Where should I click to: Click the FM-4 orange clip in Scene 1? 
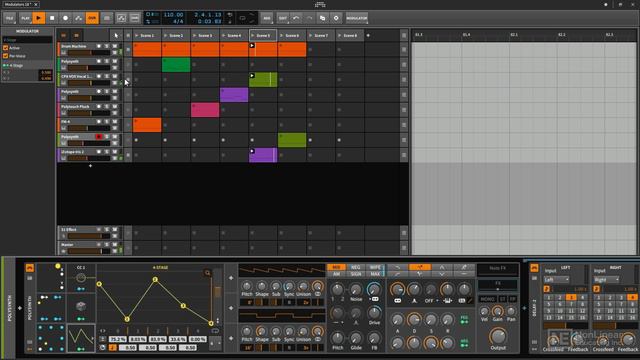[147, 125]
